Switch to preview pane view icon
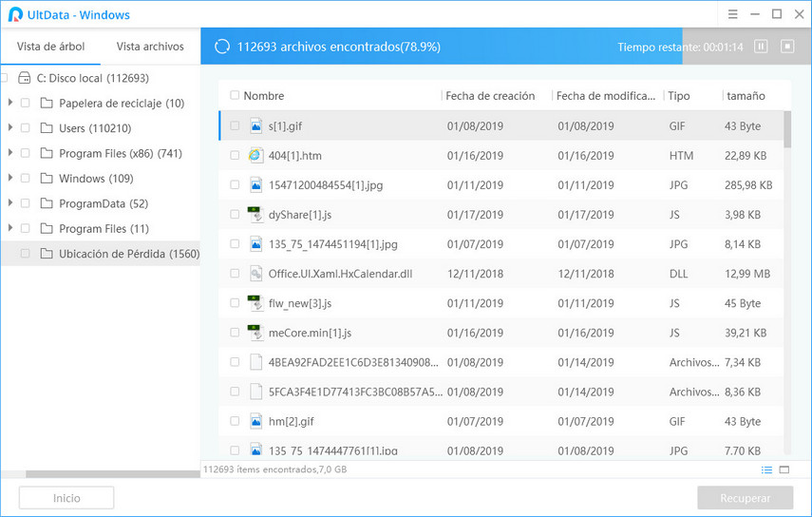The width and height of the screenshot is (812, 517). [x=784, y=469]
